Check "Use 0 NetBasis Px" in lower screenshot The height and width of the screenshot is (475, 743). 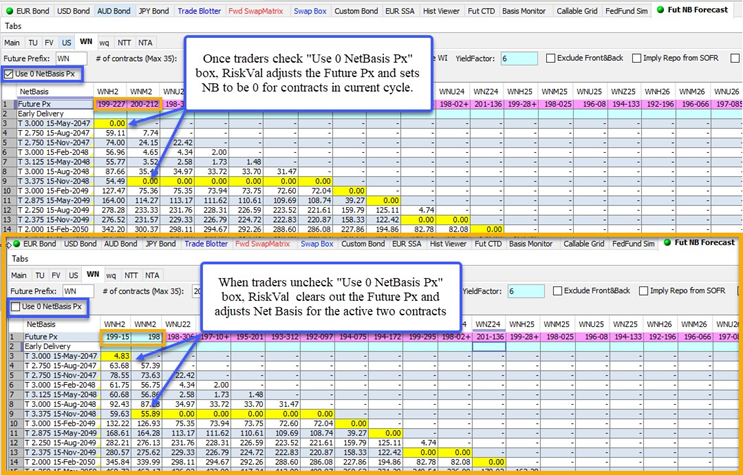(16, 307)
